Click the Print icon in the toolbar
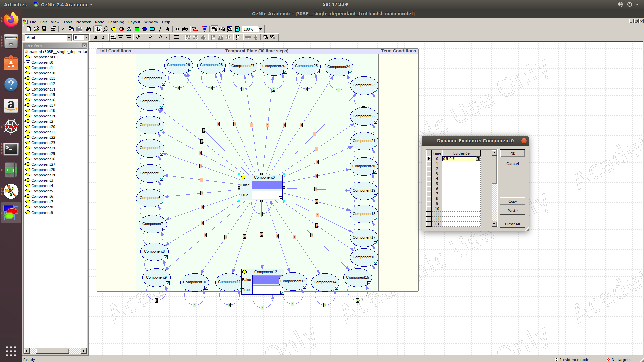 tap(54, 29)
